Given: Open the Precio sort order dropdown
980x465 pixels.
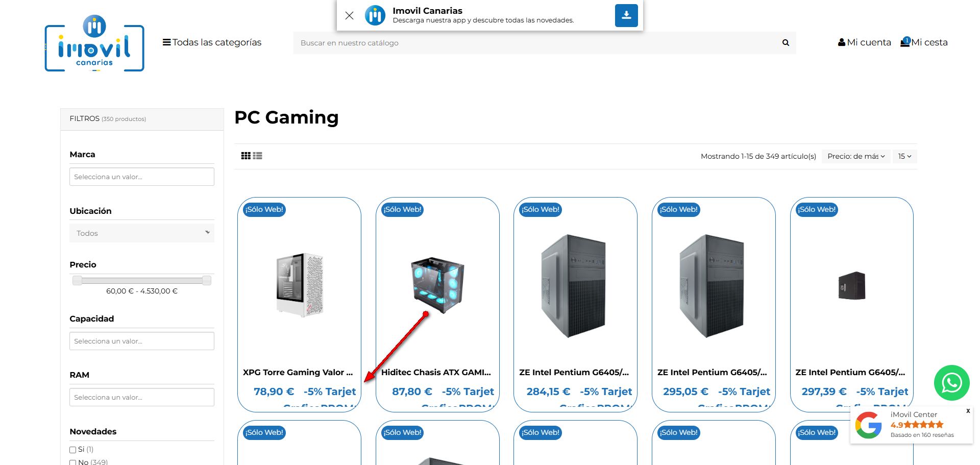Looking at the screenshot, I should pos(856,156).
